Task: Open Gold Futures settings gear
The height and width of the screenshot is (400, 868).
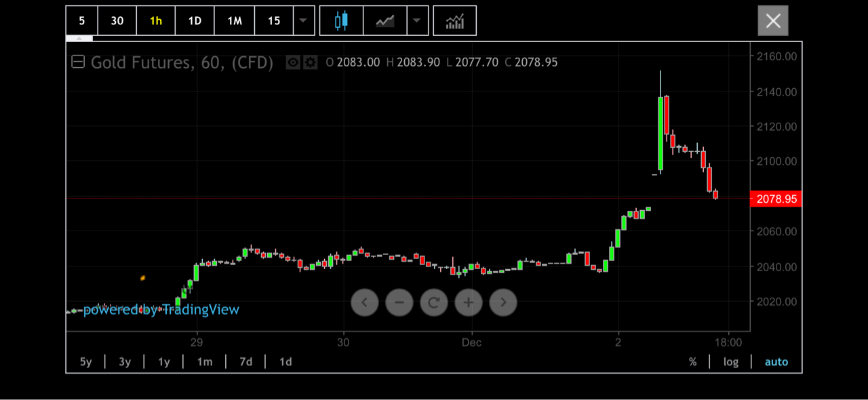Action: point(311,62)
